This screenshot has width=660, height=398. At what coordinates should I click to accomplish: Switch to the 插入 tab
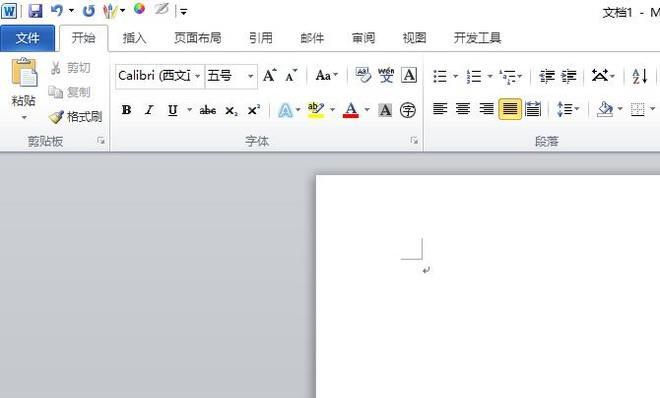click(134, 38)
